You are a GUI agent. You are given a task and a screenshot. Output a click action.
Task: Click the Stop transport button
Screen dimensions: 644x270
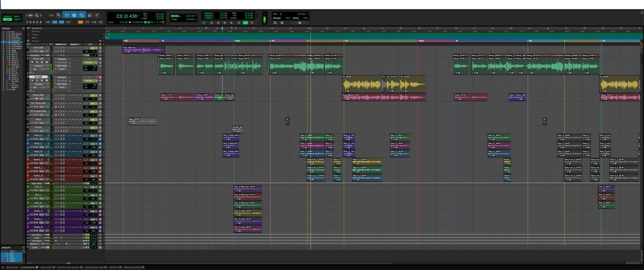[239, 23]
